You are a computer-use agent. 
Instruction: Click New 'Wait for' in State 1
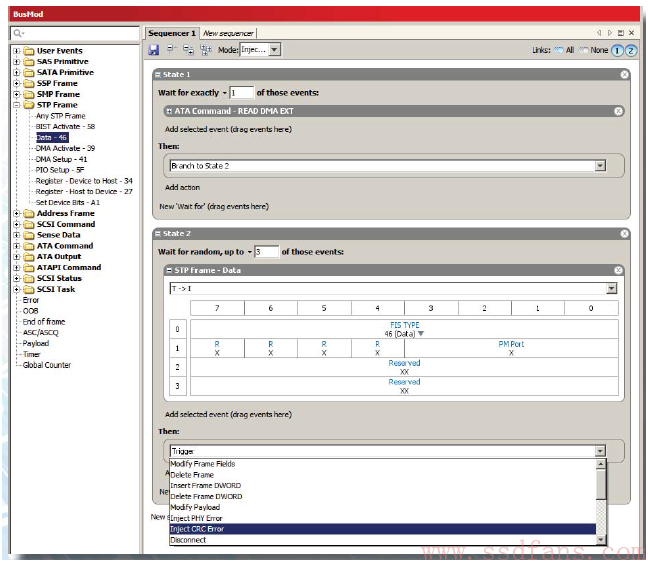pyautogui.click(x=214, y=206)
